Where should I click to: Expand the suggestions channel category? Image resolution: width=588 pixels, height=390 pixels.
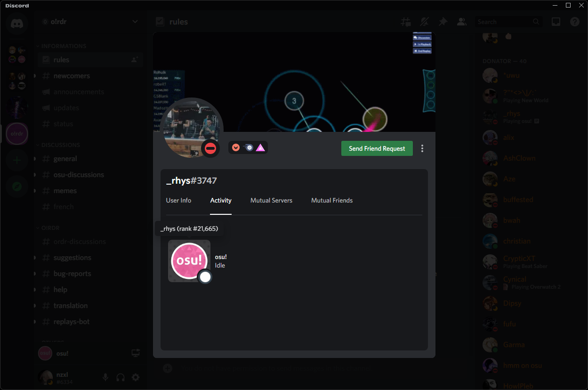tap(35, 258)
